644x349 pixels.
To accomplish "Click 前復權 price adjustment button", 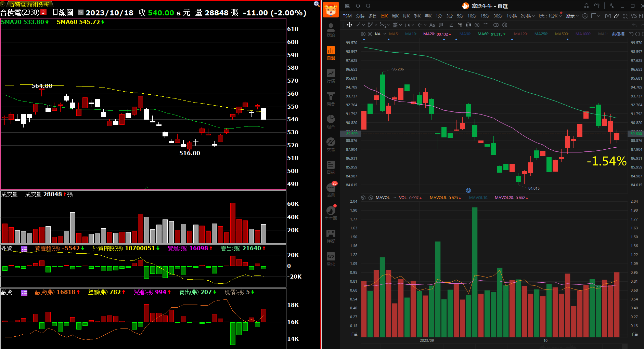I will tap(618, 34).
